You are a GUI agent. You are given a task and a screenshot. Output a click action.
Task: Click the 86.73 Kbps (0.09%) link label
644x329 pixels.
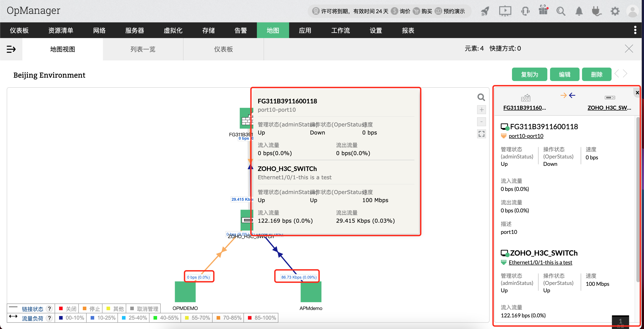pos(299,277)
